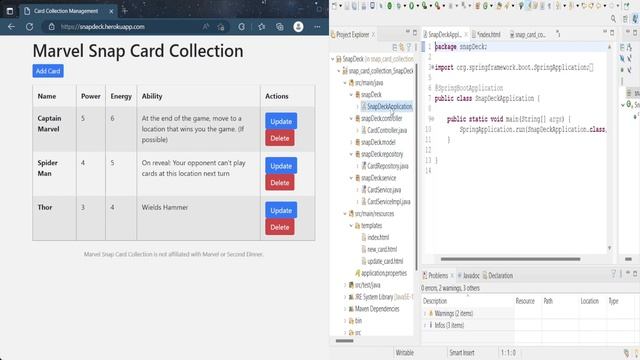Click Update for Captain Marvel
640x360 pixels.
click(x=281, y=121)
